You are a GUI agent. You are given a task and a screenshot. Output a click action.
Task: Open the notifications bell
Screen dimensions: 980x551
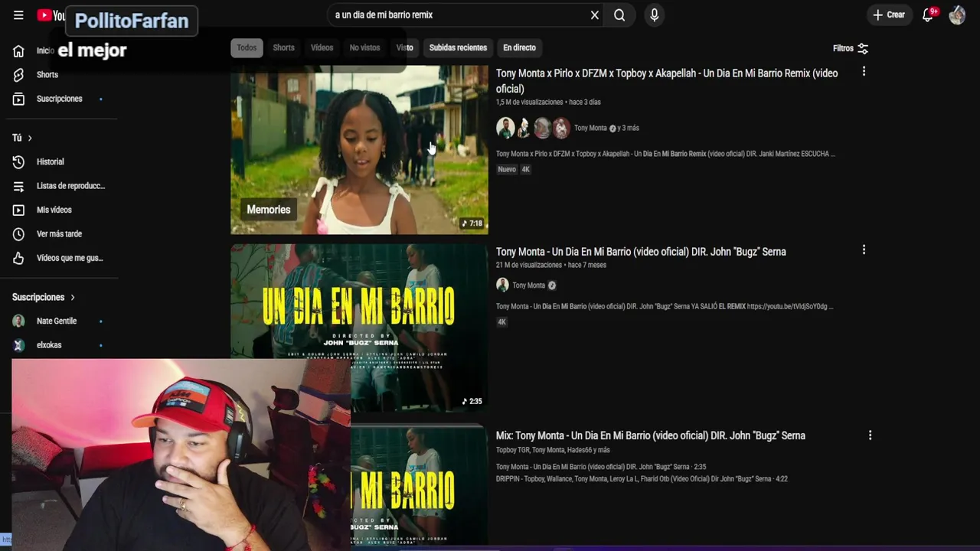click(928, 15)
